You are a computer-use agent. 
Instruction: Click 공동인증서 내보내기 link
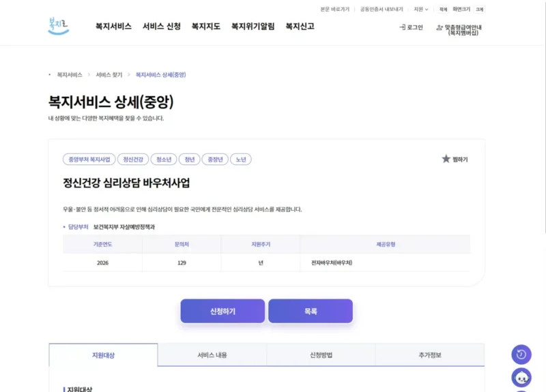click(382, 10)
